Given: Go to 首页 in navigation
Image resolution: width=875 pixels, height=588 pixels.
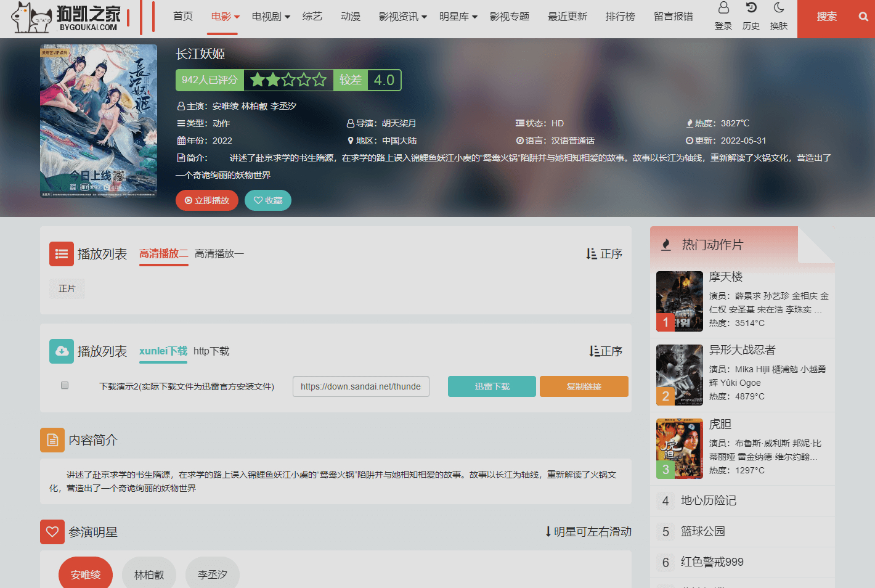Looking at the screenshot, I should 183,17.
